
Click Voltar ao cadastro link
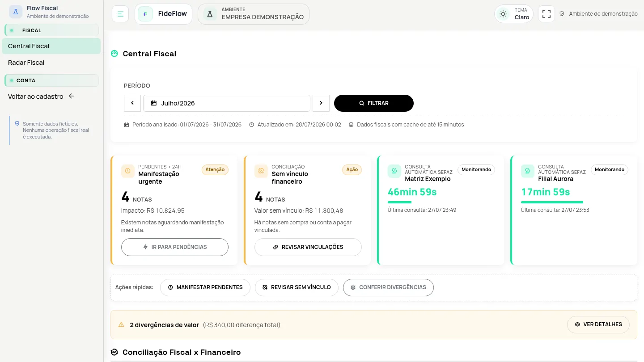coord(36,97)
